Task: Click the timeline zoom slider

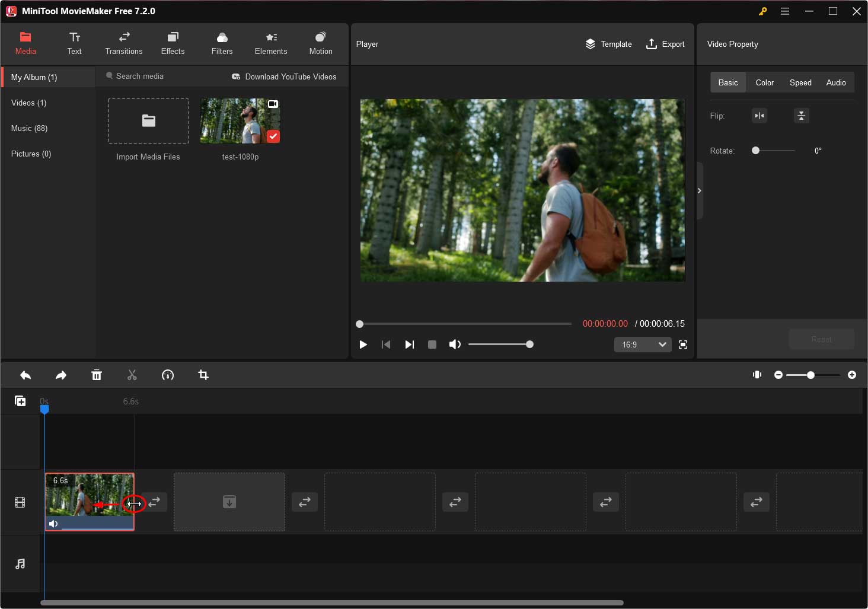Action: 813,375
